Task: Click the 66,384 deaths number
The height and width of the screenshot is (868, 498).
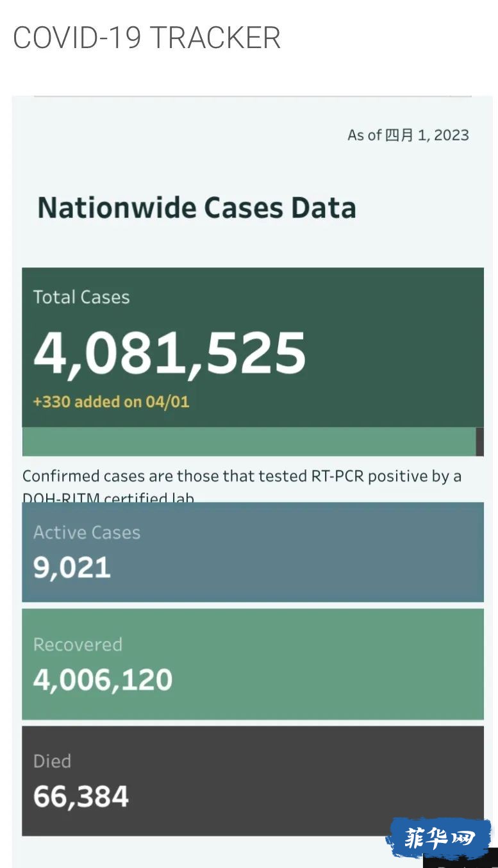Action: (81, 796)
